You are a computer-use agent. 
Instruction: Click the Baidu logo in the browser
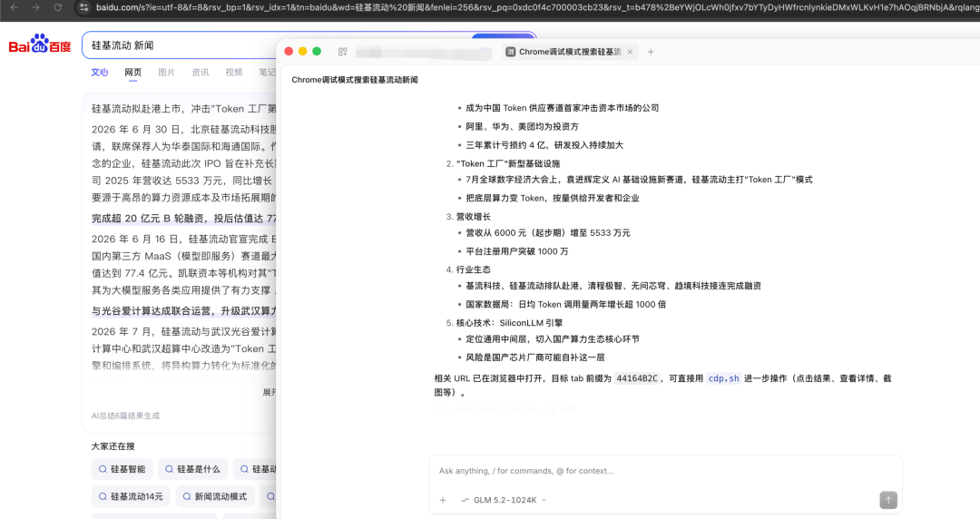tap(40, 44)
